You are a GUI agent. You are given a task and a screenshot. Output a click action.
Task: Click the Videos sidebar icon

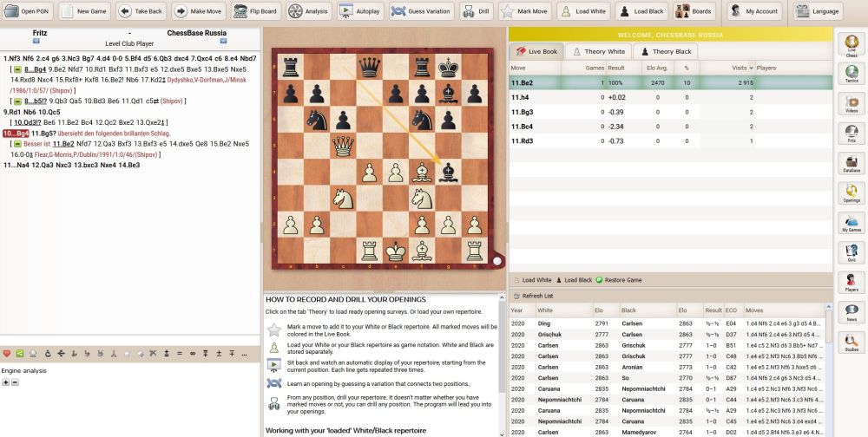[851, 103]
